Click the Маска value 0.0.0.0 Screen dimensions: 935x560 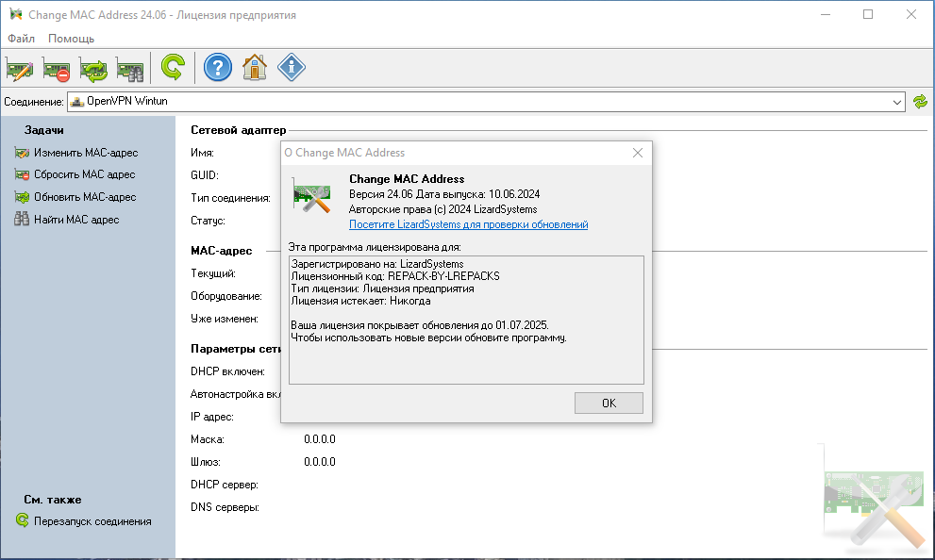[x=320, y=439]
